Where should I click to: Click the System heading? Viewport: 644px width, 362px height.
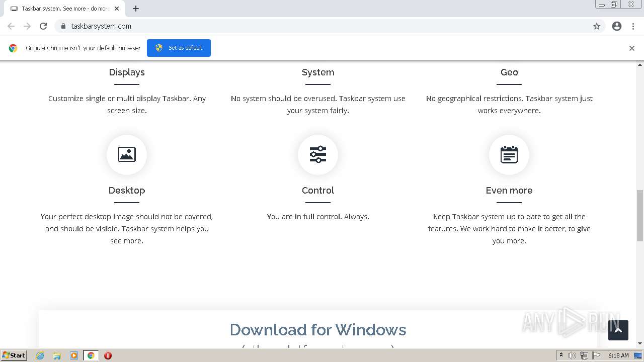pos(318,72)
